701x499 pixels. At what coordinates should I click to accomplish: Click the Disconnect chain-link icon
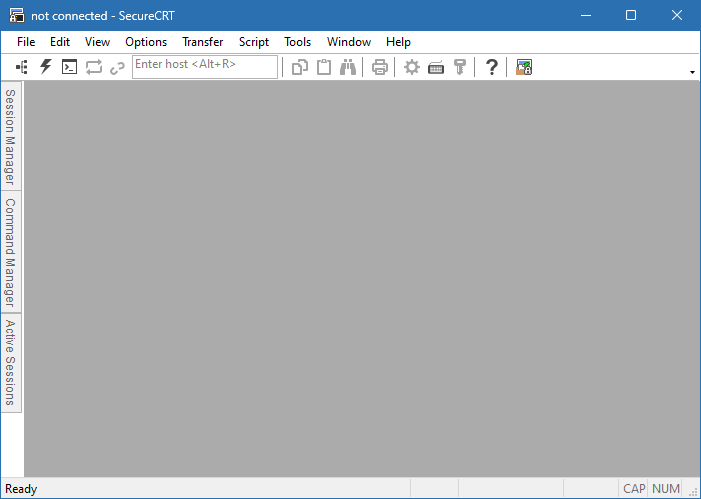tap(117, 67)
